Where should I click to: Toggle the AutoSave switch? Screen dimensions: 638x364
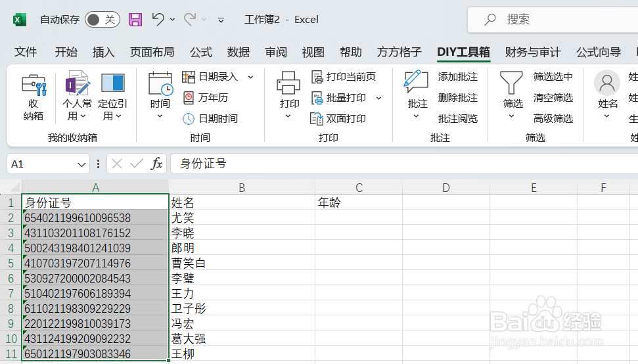(102, 20)
